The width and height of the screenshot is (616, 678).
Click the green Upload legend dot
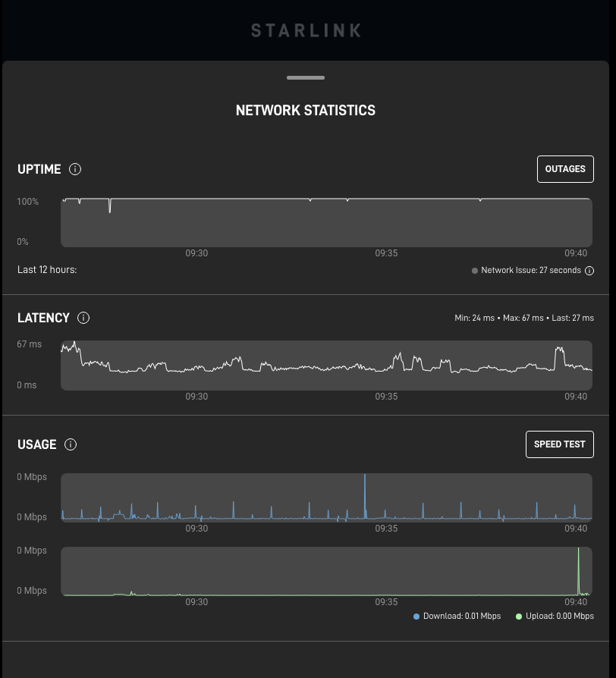tap(519, 617)
